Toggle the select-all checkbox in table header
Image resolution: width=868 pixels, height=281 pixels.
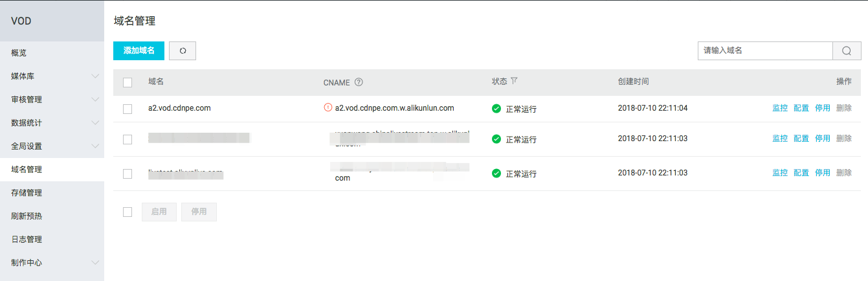tap(128, 82)
